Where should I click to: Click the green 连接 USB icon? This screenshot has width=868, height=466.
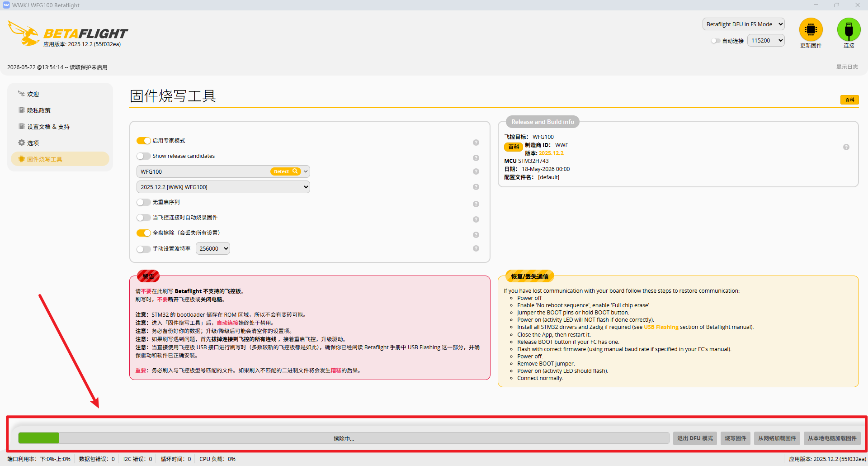click(x=849, y=29)
